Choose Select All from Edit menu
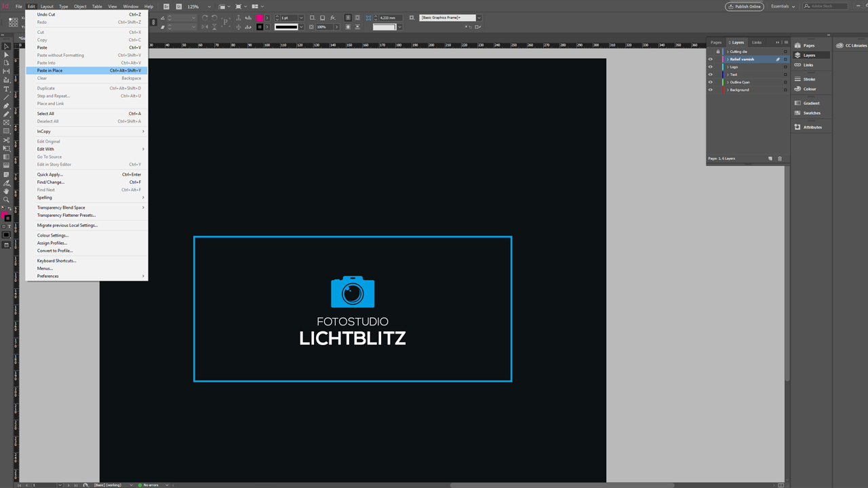868x488 pixels. 86,113
